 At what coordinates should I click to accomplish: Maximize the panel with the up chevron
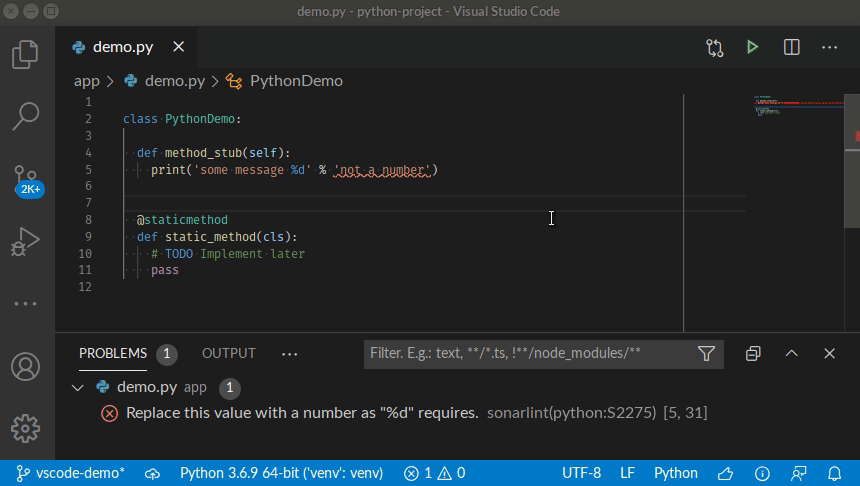[791, 354]
